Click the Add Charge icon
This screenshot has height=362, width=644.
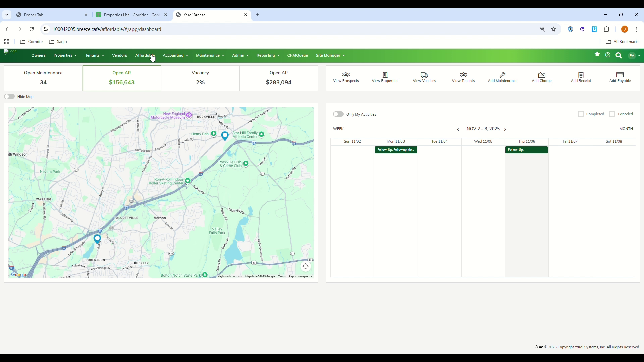click(541, 75)
